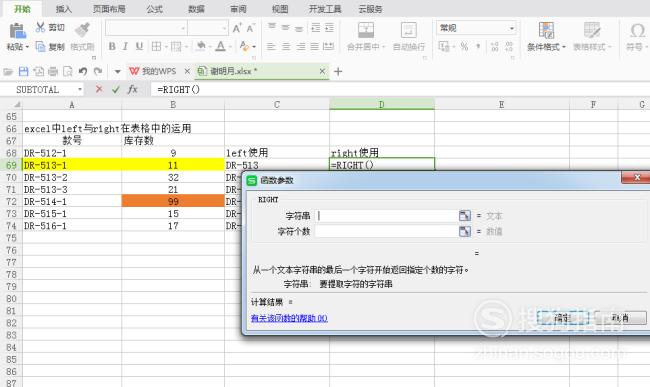Cancel formula entry with red X

(x=99, y=89)
